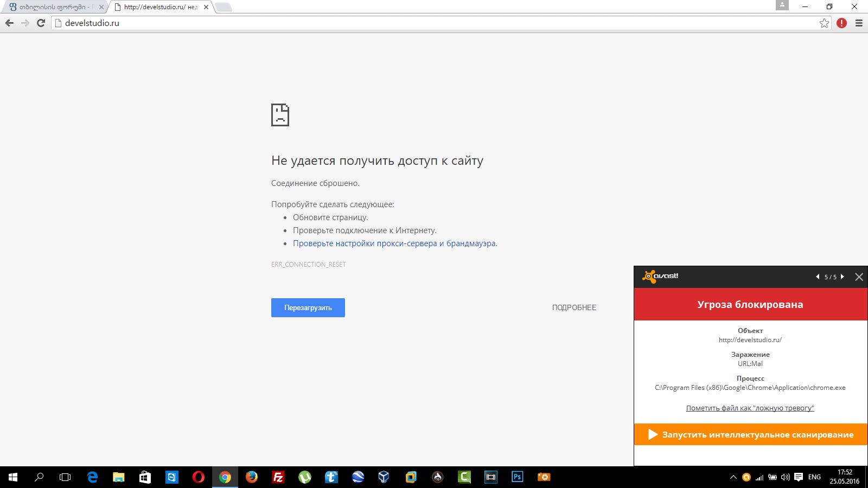The image size is (868, 488).
Task: Reload the page with the refresh icon
Action: (x=41, y=23)
